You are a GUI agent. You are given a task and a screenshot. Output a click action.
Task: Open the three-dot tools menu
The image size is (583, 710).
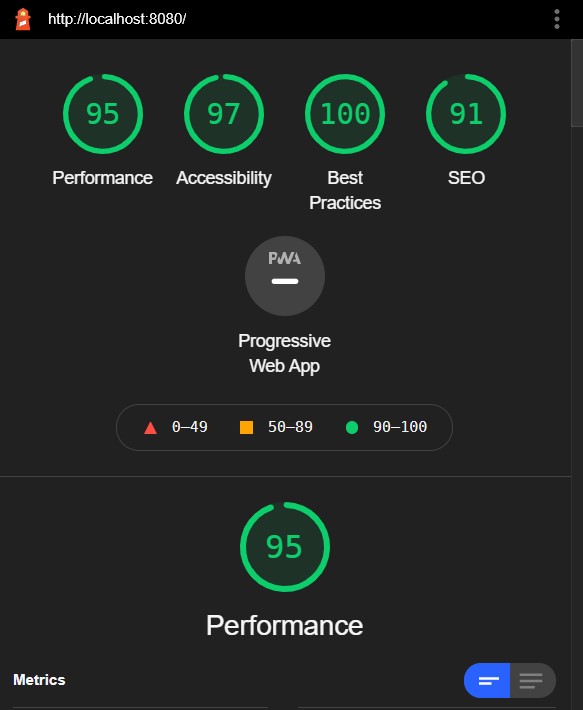(x=557, y=19)
